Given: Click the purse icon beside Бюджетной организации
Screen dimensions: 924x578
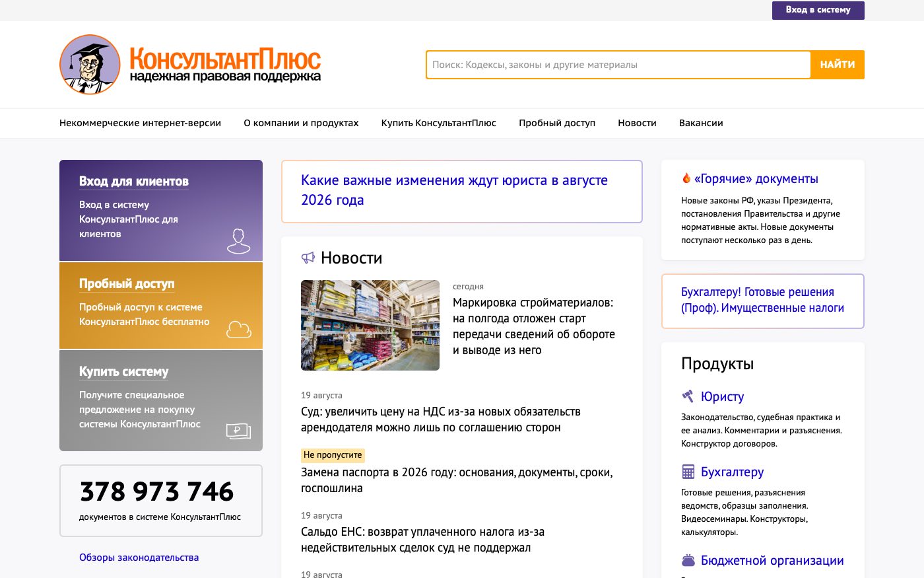Looking at the screenshot, I should point(688,560).
